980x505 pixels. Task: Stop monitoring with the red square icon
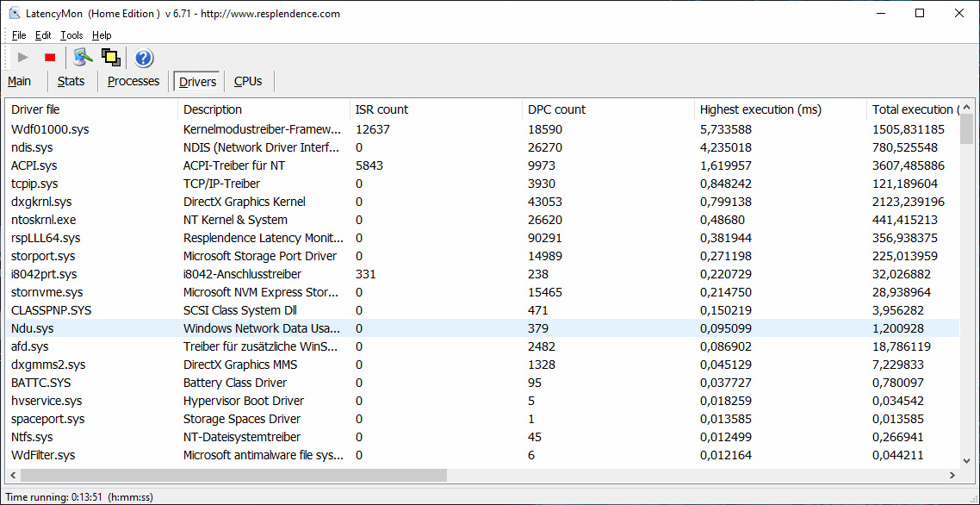point(50,58)
